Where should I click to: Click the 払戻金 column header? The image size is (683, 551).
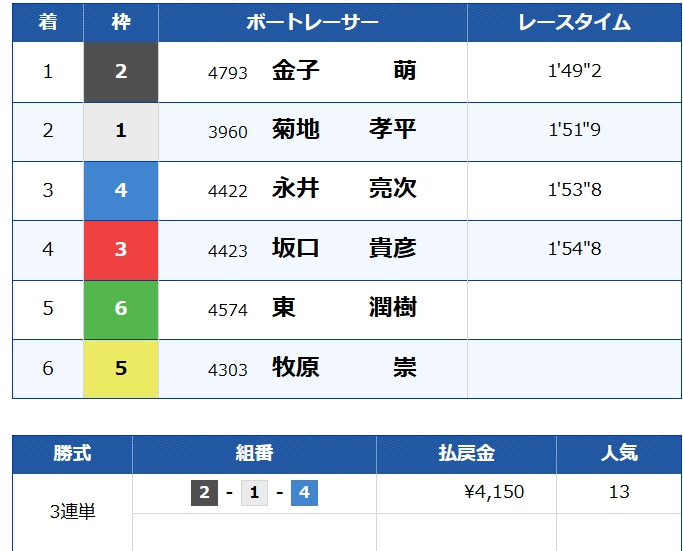tap(466, 454)
